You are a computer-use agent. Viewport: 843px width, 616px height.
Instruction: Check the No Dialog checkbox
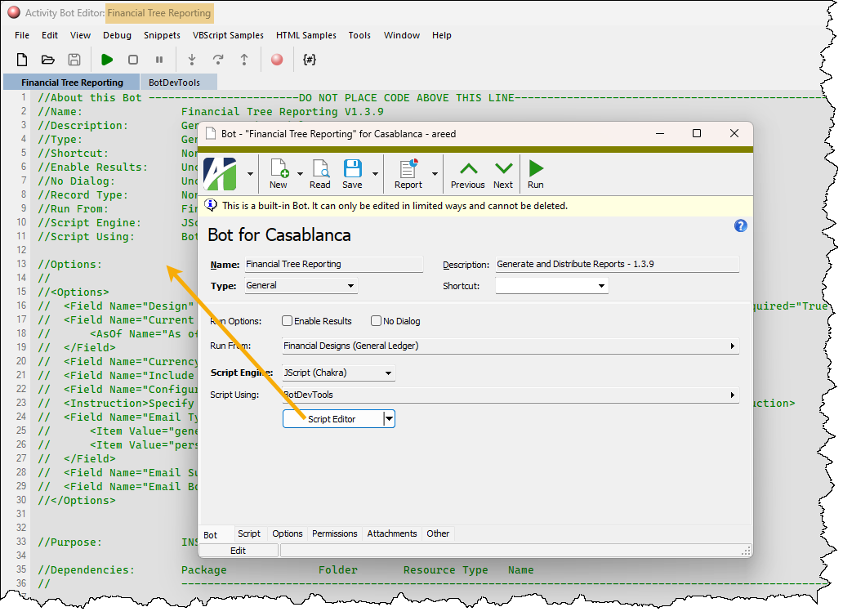pos(377,321)
